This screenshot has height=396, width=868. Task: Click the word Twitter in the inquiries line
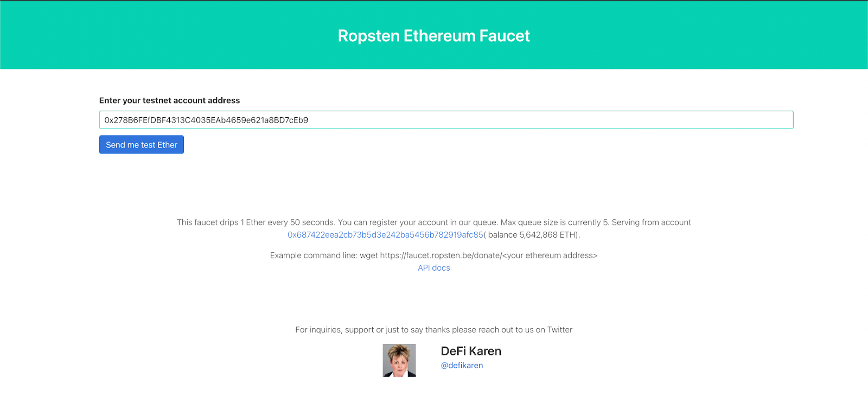point(560,330)
